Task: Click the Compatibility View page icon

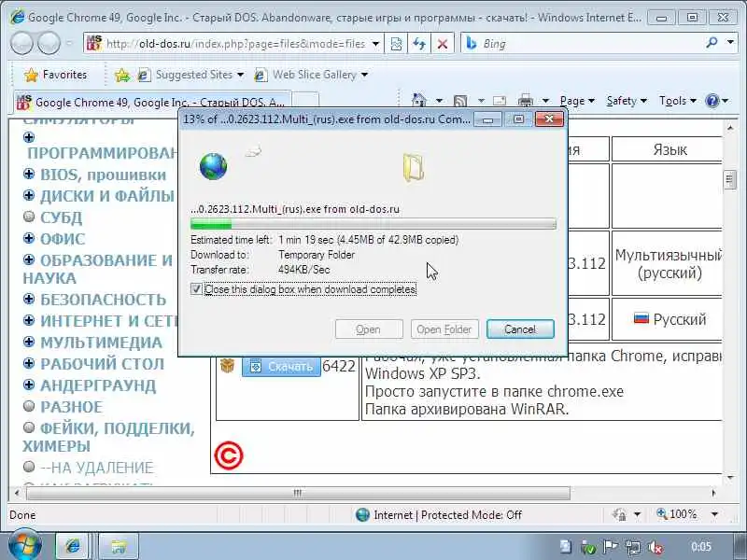Action: click(396, 44)
